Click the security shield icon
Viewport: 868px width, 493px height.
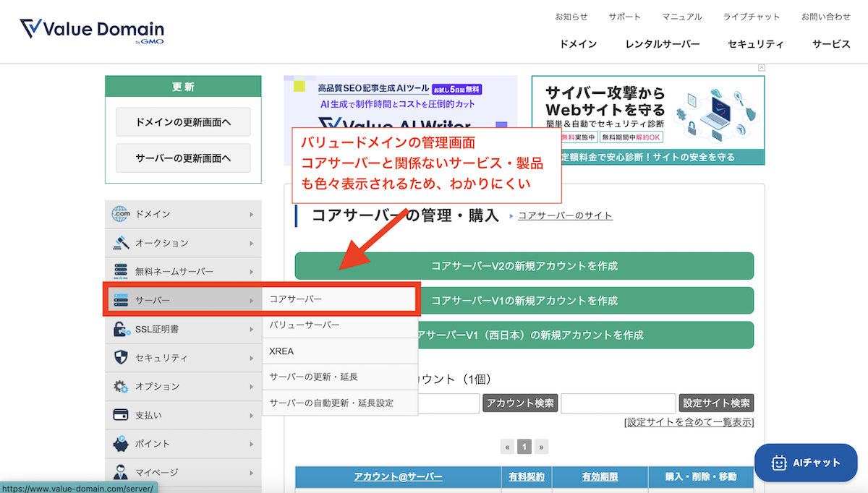[120, 358]
